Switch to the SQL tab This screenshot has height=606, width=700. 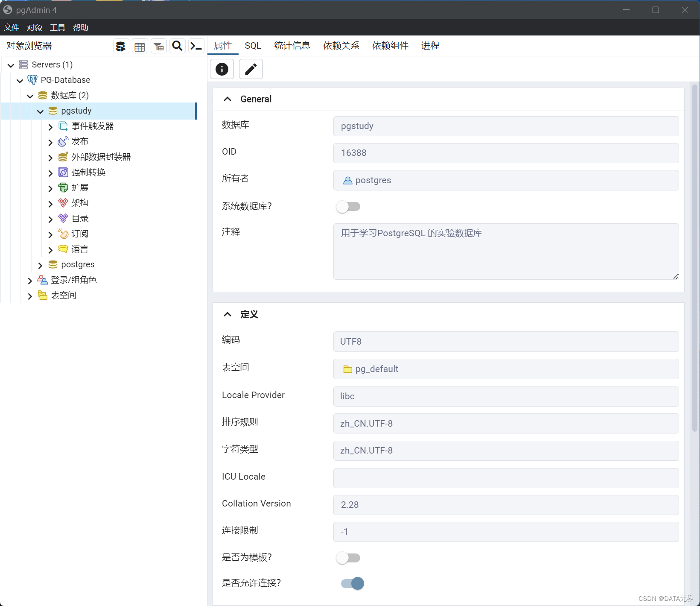coord(253,46)
